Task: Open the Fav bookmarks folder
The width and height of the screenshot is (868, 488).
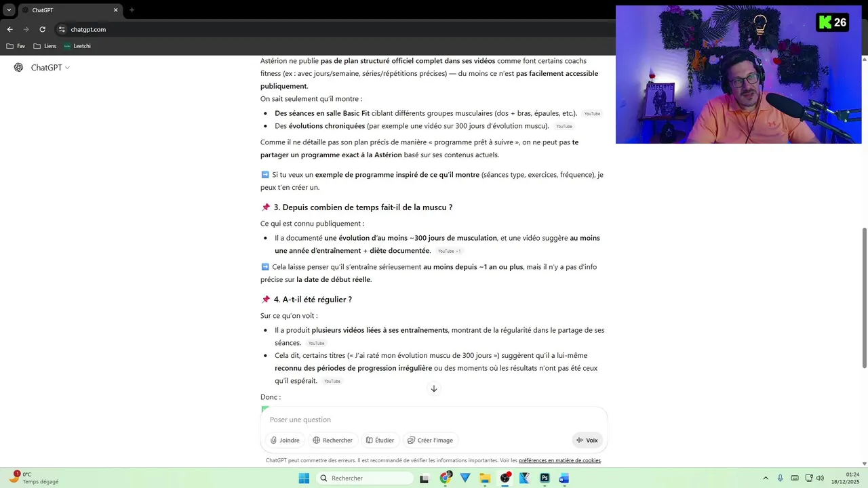Action: coord(16,46)
